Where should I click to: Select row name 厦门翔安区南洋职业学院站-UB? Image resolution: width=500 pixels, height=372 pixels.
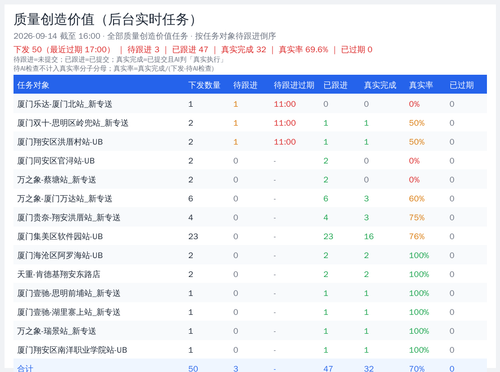(x=72, y=350)
